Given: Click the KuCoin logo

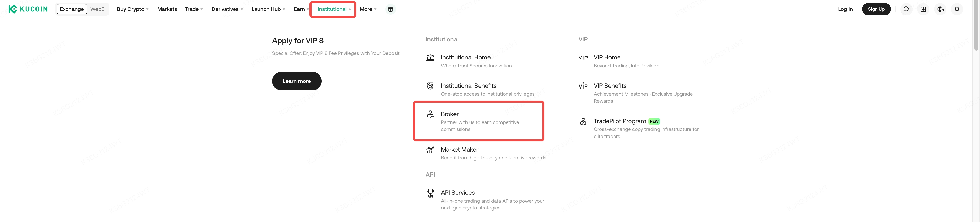Looking at the screenshot, I should click(28, 9).
